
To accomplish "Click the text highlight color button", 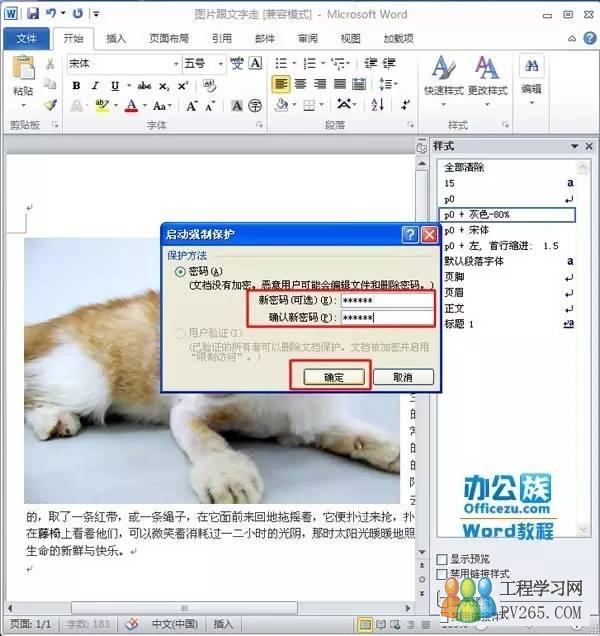I will click(x=102, y=106).
